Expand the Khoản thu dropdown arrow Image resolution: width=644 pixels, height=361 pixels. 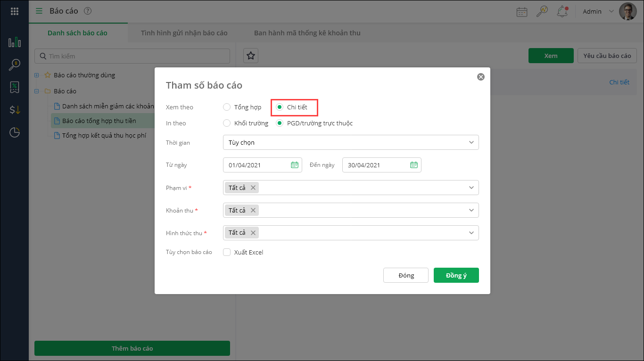(471, 210)
